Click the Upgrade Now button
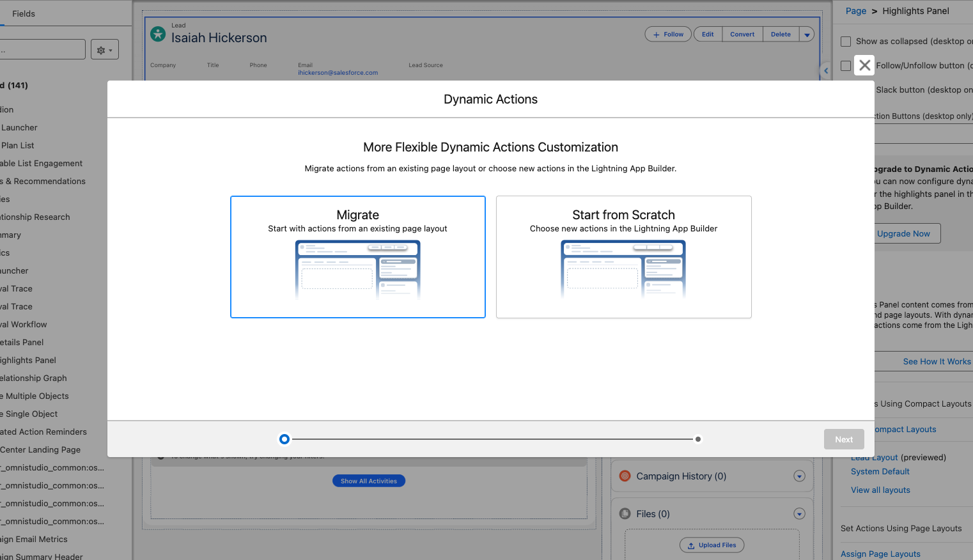This screenshot has height=560, width=973. click(903, 233)
